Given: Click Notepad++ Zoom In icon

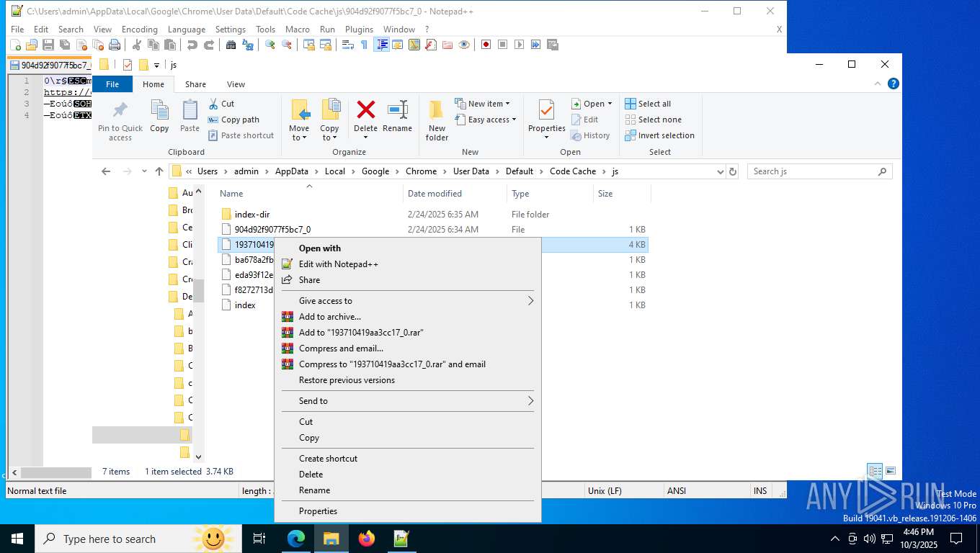Looking at the screenshot, I should (270, 45).
